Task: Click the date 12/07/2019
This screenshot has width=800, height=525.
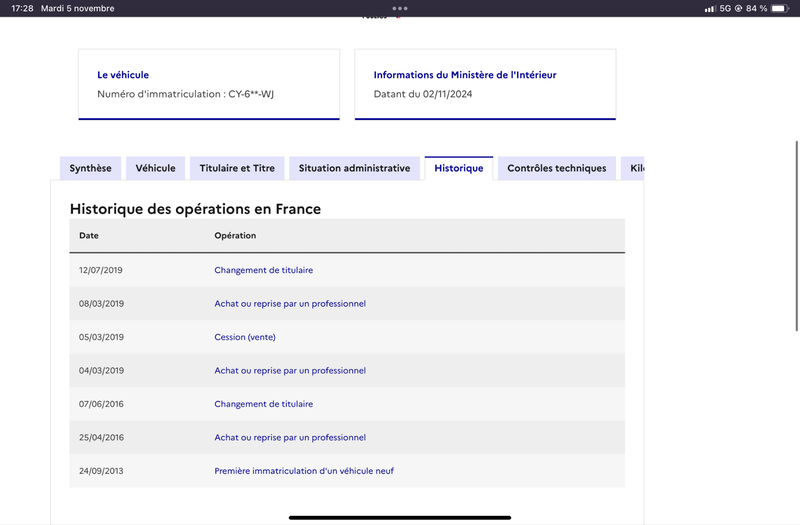Action: (101, 270)
